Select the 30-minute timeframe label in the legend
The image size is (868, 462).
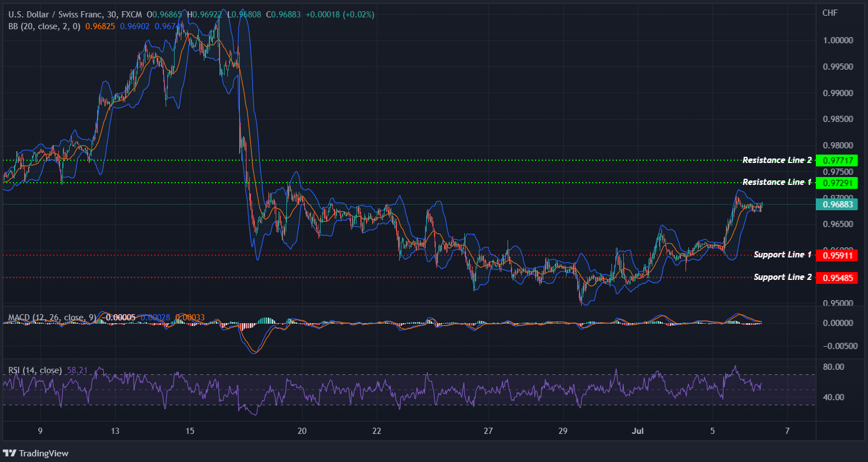pyautogui.click(x=110, y=14)
